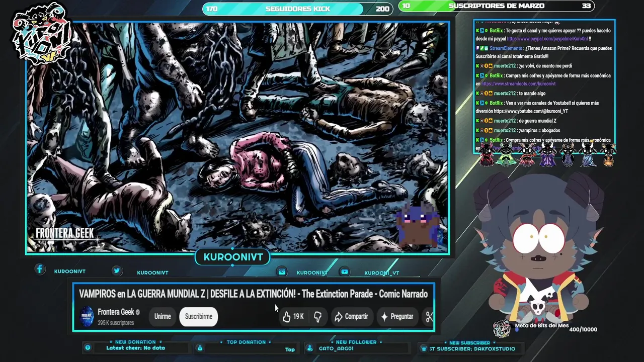
Task: Click the '33' subscribers goal number
Action: pos(586,6)
